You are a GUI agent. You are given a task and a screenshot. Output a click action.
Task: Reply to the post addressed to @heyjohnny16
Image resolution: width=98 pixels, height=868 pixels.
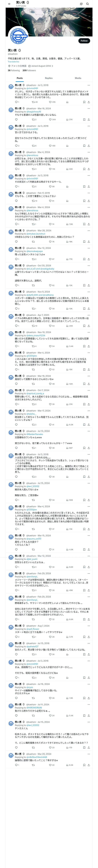[x=16, y=120]
